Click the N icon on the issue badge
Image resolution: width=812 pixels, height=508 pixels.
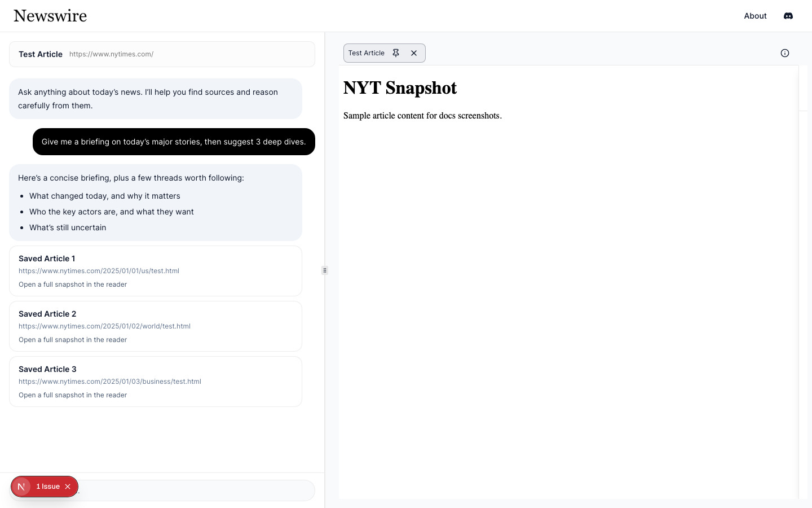(x=21, y=486)
